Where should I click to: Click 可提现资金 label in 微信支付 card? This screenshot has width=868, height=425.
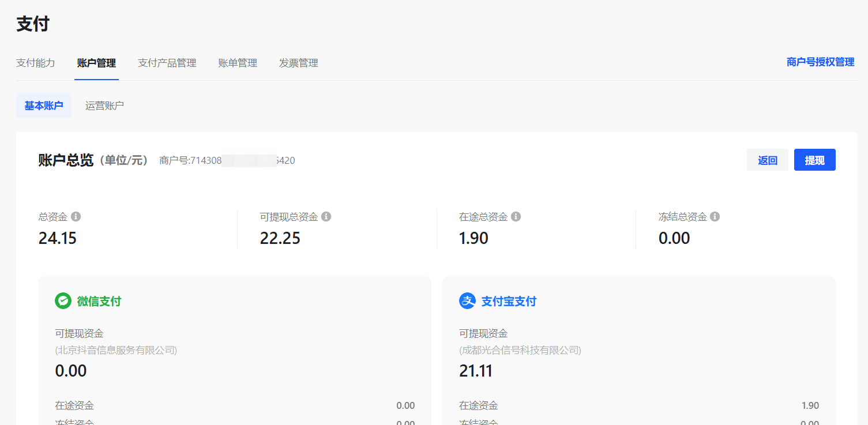[79, 333]
